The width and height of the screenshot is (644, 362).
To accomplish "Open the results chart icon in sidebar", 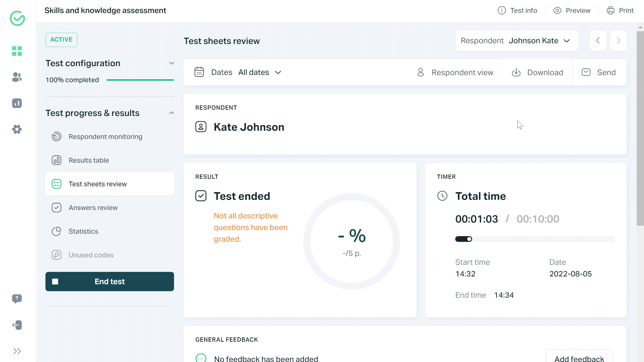I will click(x=17, y=103).
